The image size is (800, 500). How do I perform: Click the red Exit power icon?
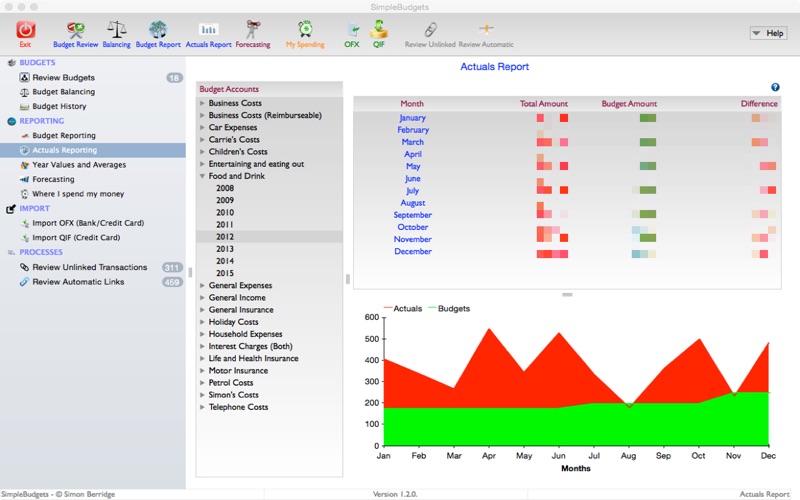25,31
